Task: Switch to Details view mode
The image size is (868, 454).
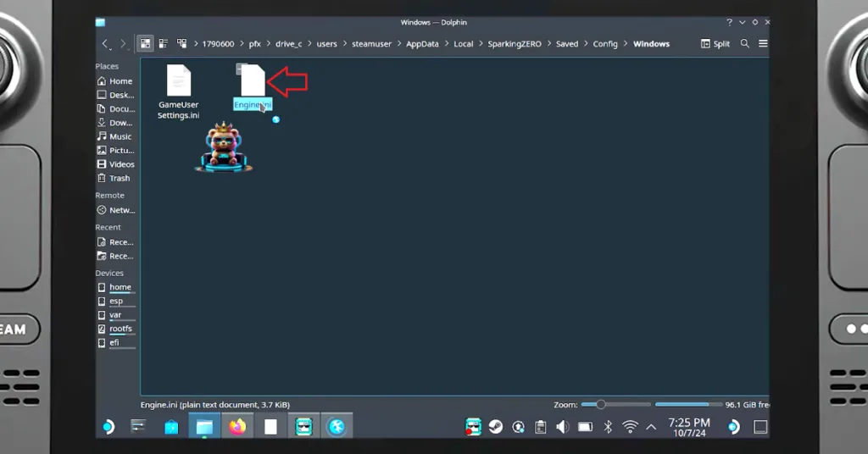Action: tap(181, 43)
